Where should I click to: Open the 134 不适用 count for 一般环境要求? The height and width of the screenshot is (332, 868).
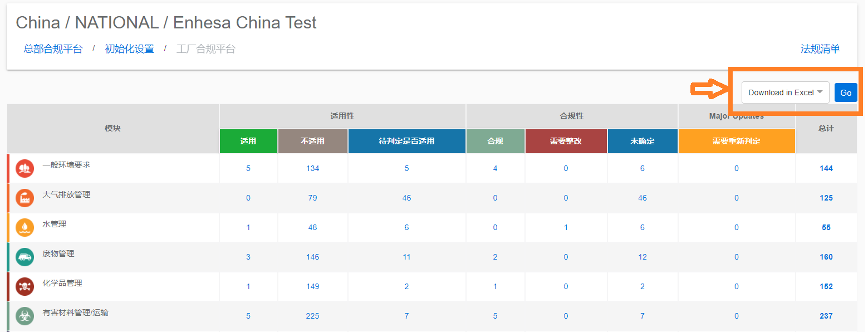pos(313,168)
